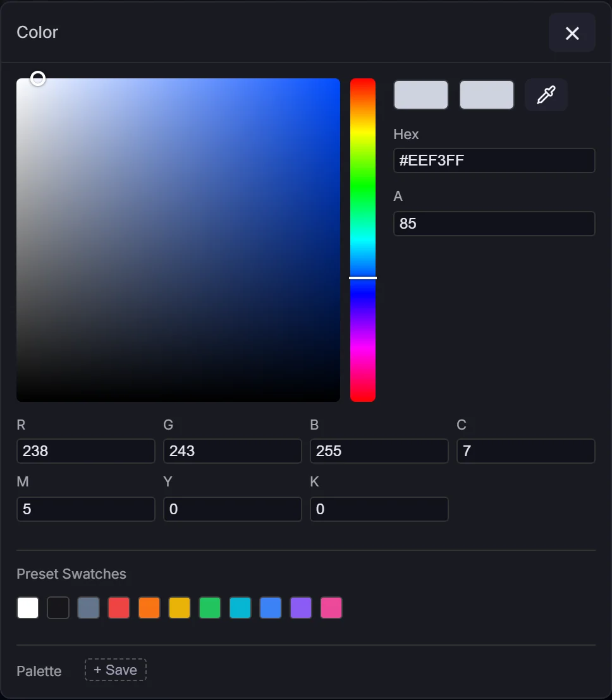
Task: Click the saturation picker circle handle
Action: [38, 78]
